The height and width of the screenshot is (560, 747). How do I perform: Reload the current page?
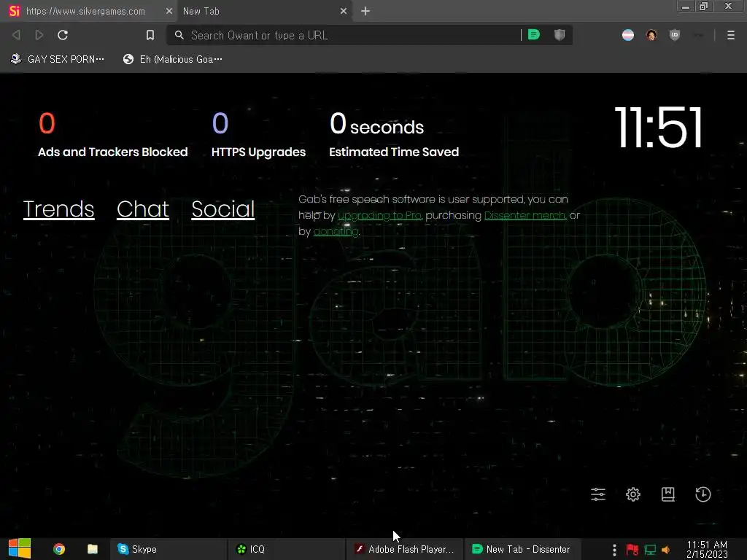pos(63,35)
